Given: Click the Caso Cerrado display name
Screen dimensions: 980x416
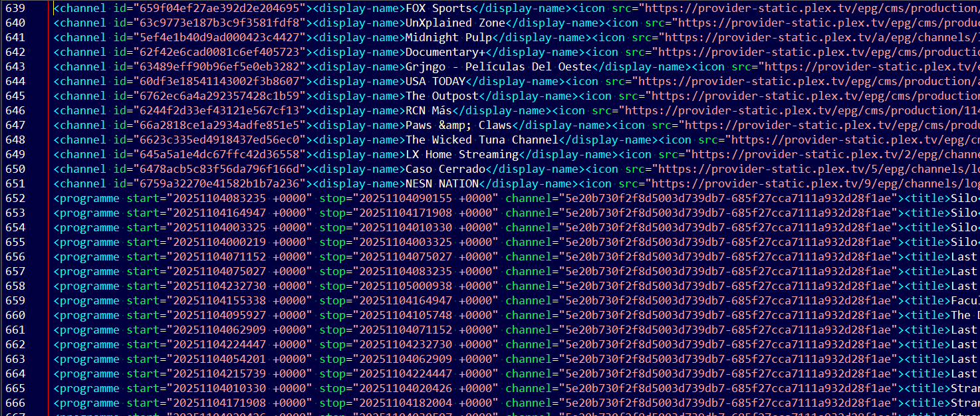Looking at the screenshot, I should tap(445, 169).
